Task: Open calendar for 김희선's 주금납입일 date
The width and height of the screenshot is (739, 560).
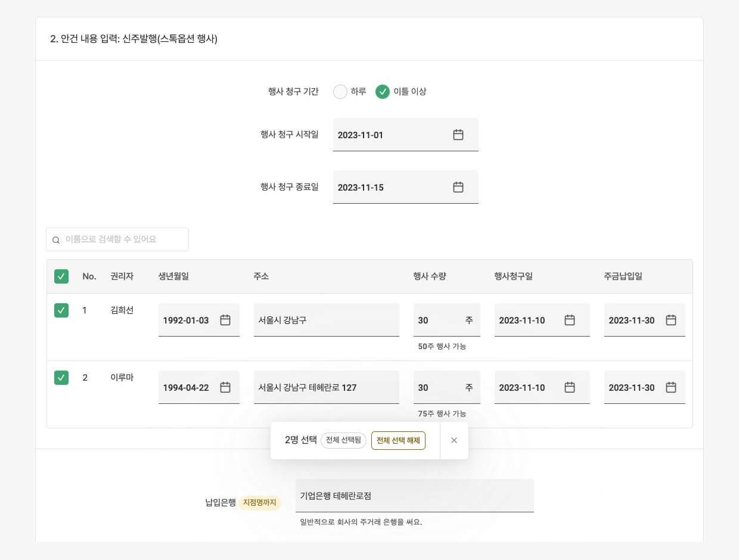Action: tap(671, 320)
